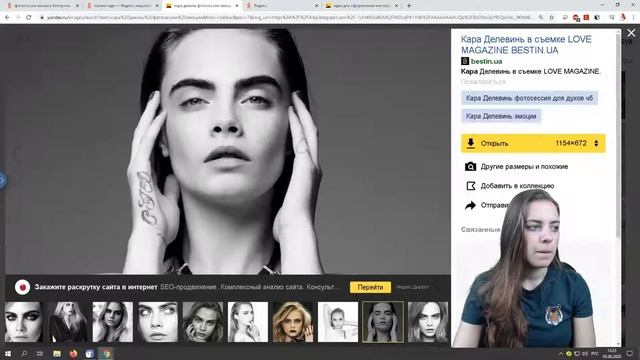
Task: Open title link Кара Делевинь в съемке LOVE MAGAZINE
Action: [x=526, y=44]
